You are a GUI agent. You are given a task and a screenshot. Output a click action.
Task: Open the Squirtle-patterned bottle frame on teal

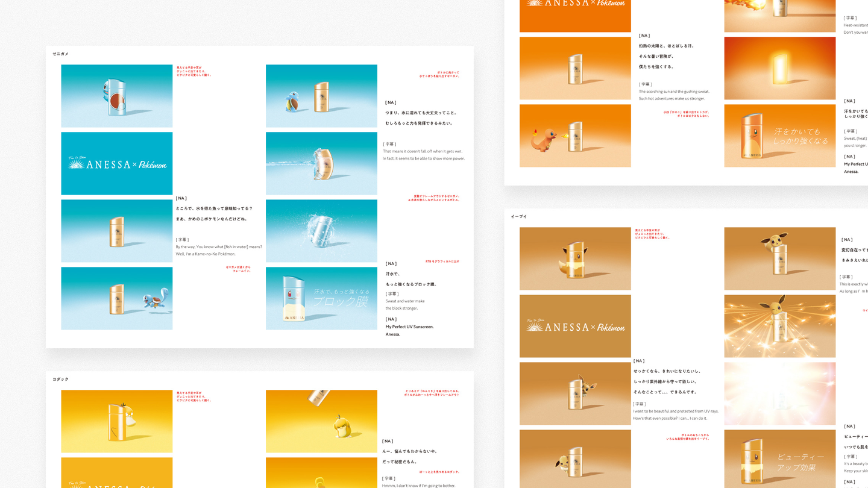click(x=117, y=96)
